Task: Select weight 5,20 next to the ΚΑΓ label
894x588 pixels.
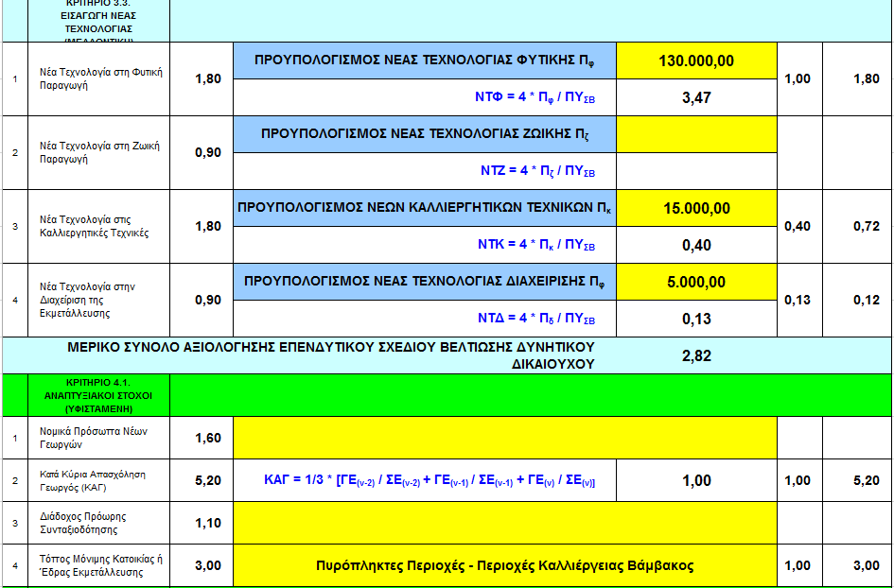Action: click(208, 481)
